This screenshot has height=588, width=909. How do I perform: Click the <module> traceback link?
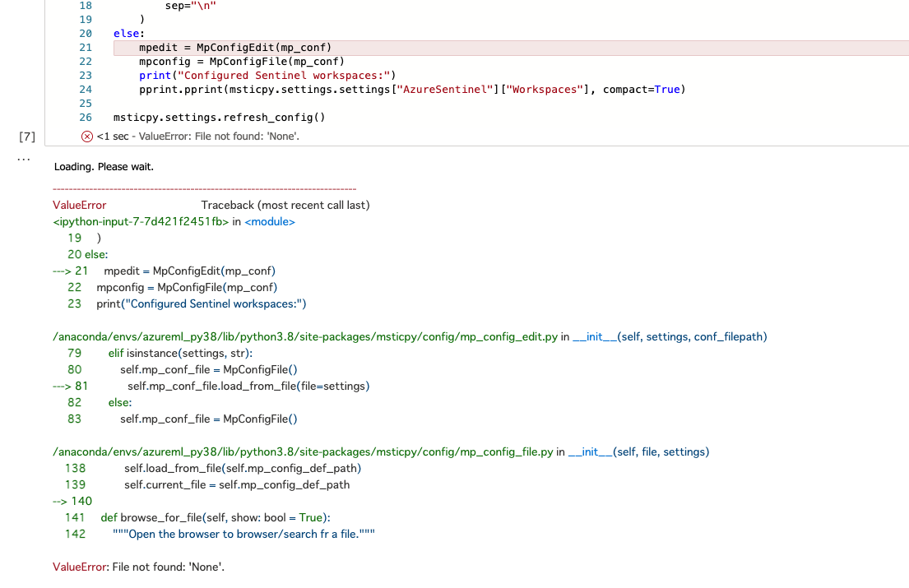[271, 221]
